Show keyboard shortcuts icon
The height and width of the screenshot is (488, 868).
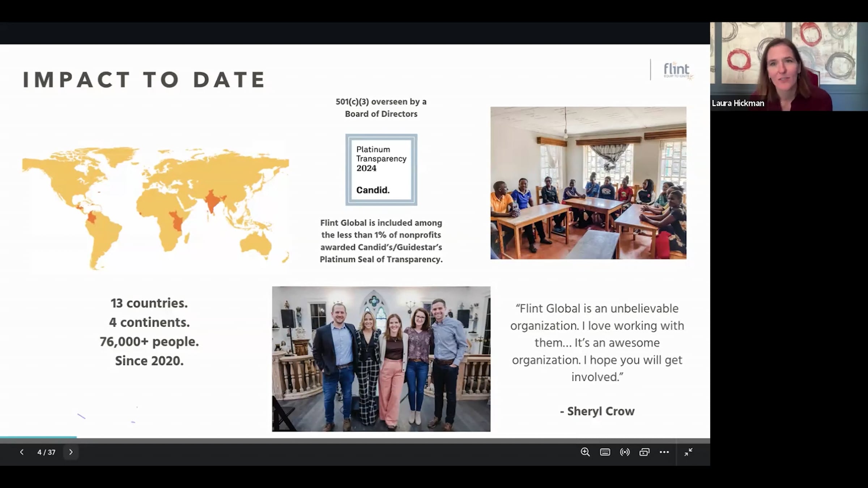[x=605, y=452]
